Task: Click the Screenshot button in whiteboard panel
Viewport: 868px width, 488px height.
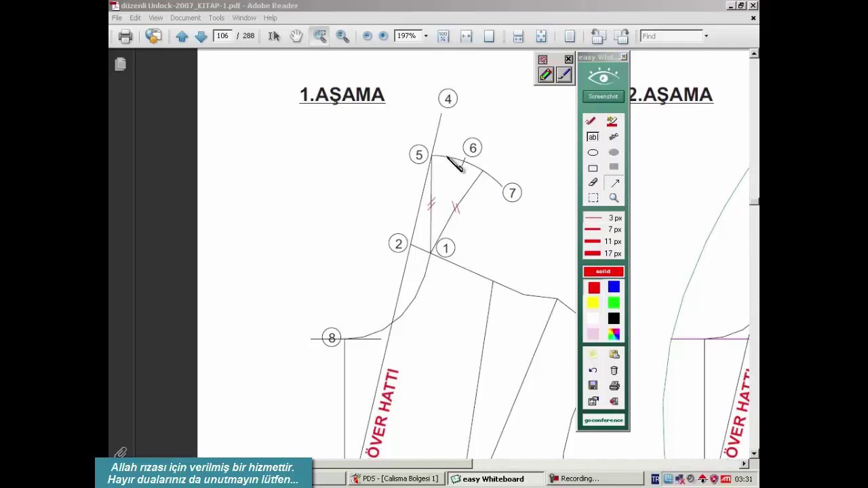Action: (603, 96)
